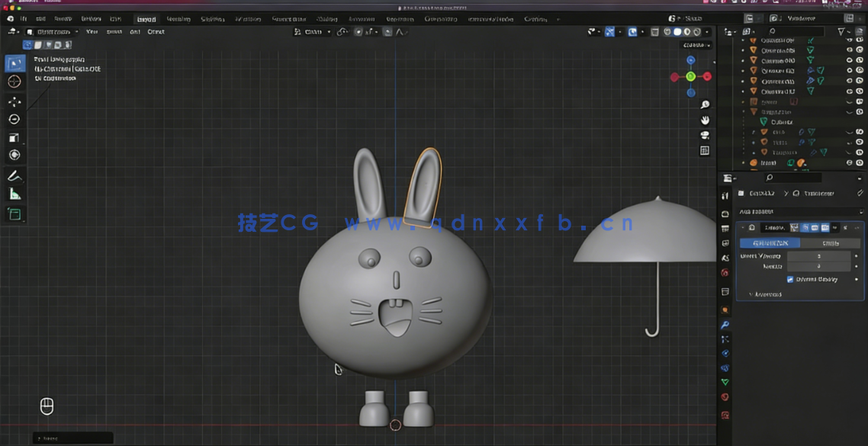This screenshot has height=446, width=868.
Task: Click the magnifier zoom icon in viewport gizmos
Action: 705,104
